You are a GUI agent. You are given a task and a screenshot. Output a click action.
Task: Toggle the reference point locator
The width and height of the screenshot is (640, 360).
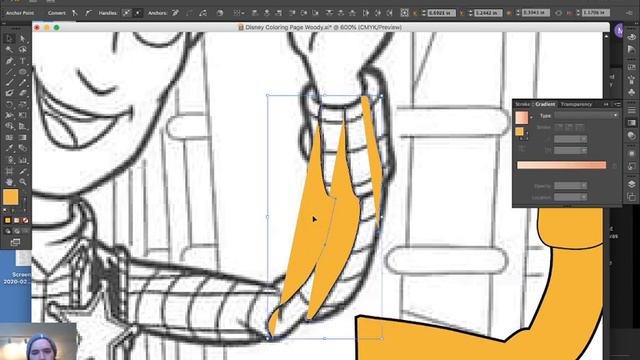(404, 13)
